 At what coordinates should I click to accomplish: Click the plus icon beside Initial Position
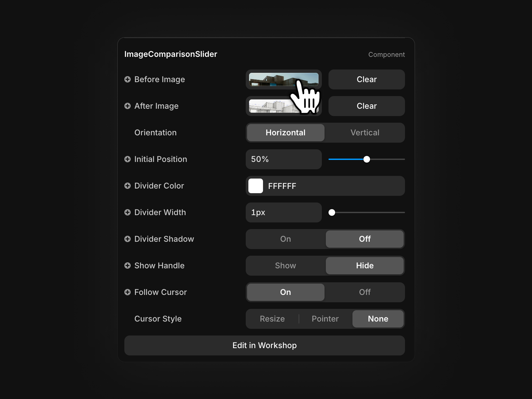(x=128, y=159)
